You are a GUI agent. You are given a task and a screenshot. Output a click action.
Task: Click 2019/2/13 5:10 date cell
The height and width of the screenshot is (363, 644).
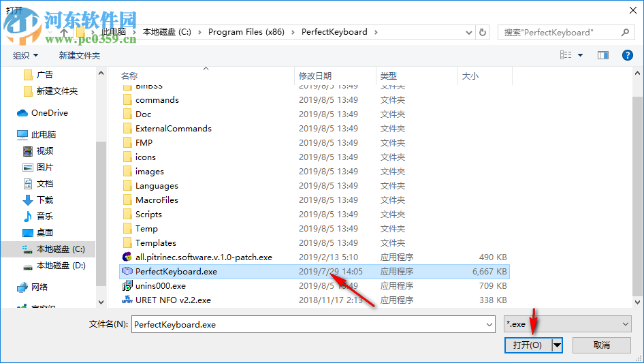point(328,257)
